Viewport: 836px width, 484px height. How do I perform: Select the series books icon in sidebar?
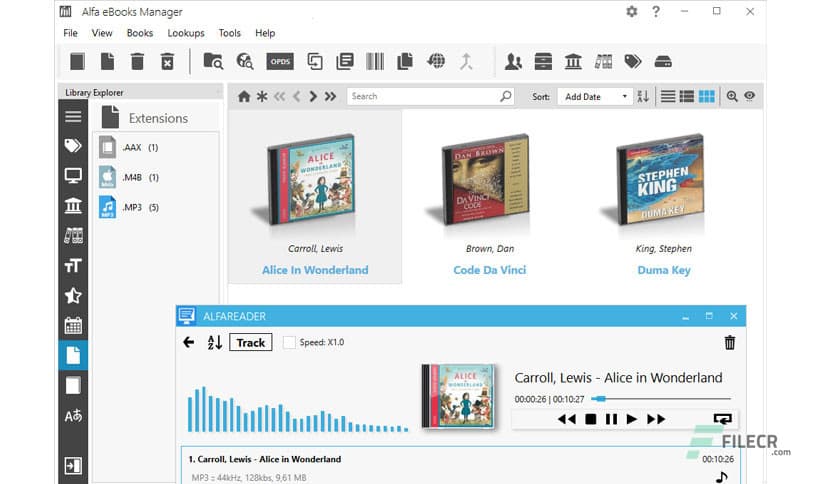click(x=73, y=235)
